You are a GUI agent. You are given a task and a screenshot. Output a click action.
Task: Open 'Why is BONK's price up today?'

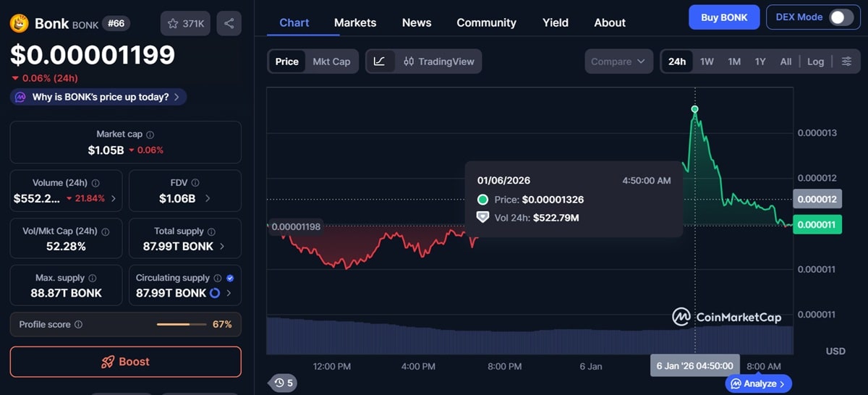click(98, 97)
